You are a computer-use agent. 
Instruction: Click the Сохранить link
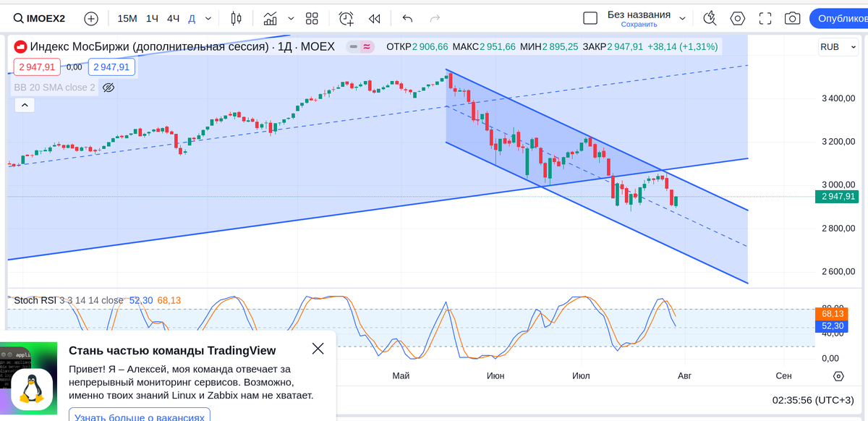(x=639, y=25)
